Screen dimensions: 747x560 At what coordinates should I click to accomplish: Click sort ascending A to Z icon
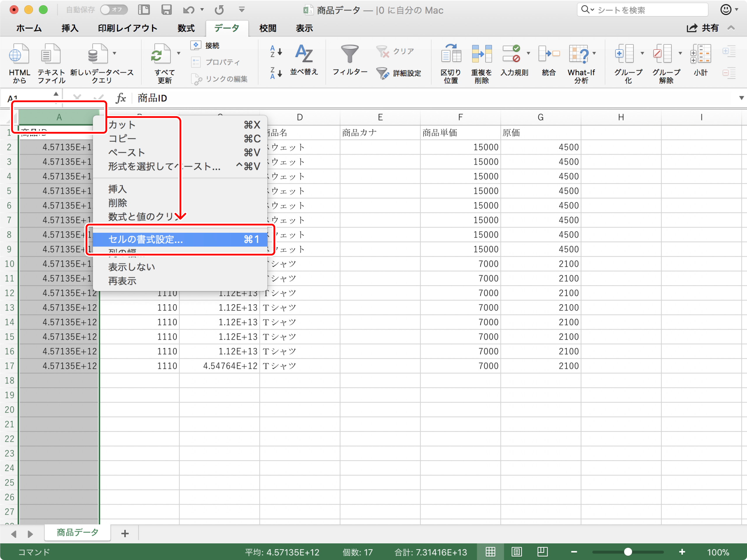[x=275, y=52]
